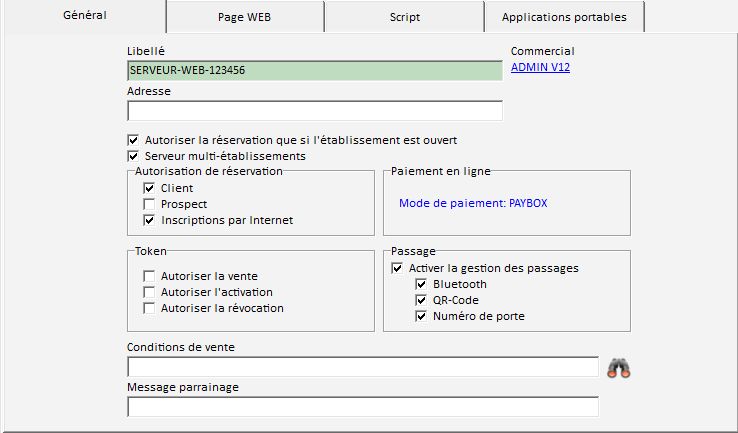Uncheck the QR-Code passage option
Image resolution: width=738 pixels, height=433 pixels.
[x=421, y=300]
